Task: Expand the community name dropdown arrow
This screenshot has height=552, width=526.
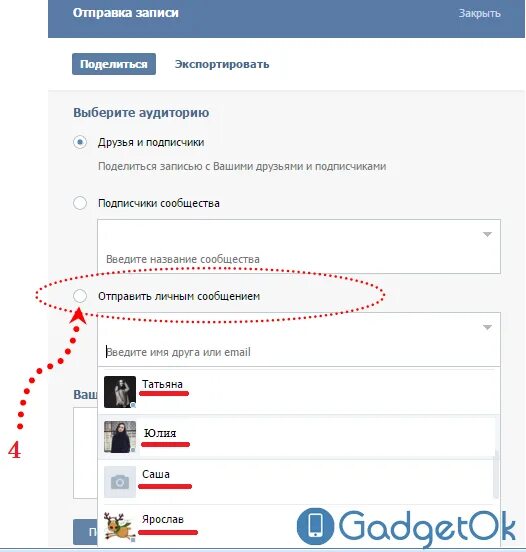Action: point(487,234)
